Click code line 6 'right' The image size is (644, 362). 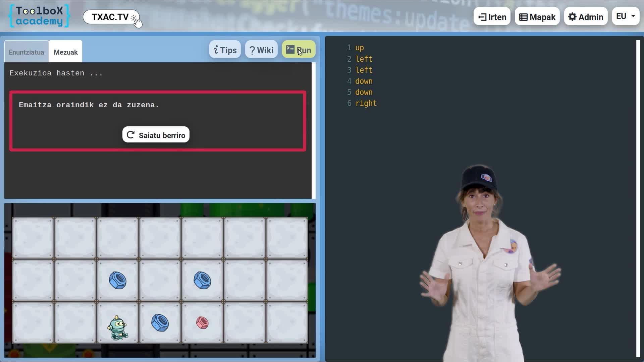click(366, 103)
